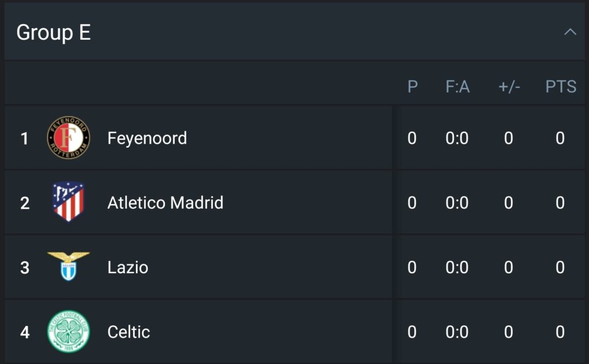
Task: Click Celtic's points value
Action: pyautogui.click(x=560, y=332)
